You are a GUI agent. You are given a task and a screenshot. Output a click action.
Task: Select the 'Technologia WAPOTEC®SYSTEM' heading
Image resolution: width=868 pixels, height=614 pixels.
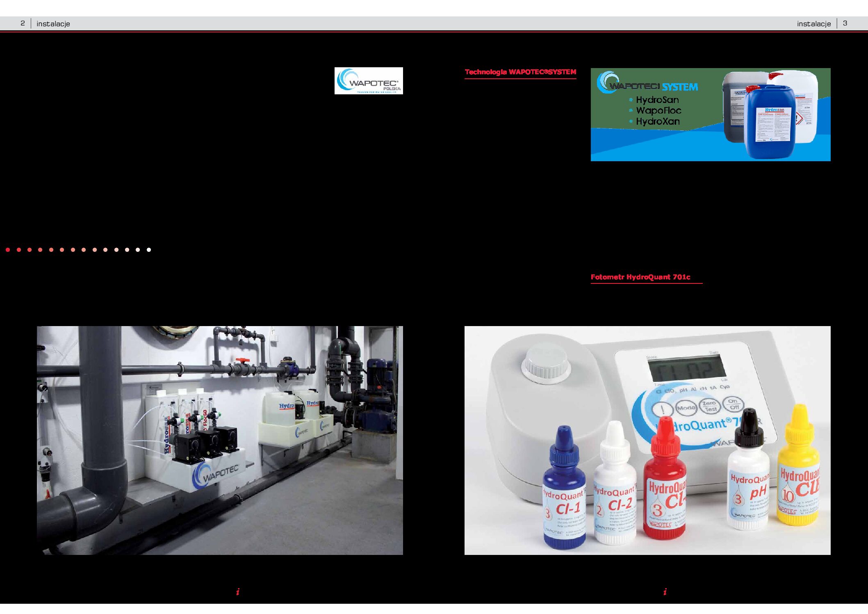(x=520, y=72)
